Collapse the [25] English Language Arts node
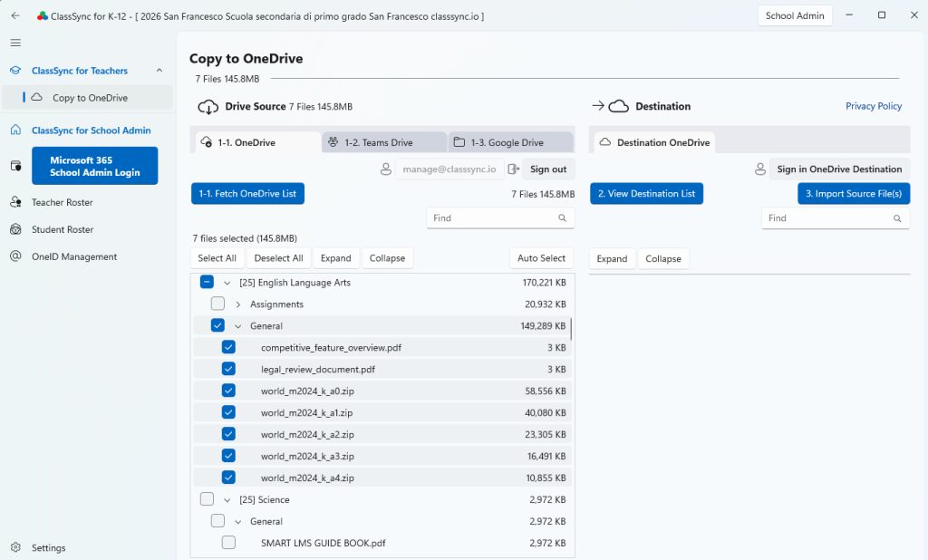The image size is (928, 560). 227,283
